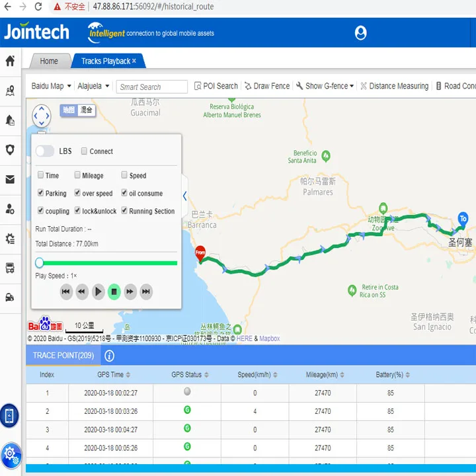The image size is (476, 476).
Task: Uncheck the Parking checkbox
Action: (x=41, y=193)
